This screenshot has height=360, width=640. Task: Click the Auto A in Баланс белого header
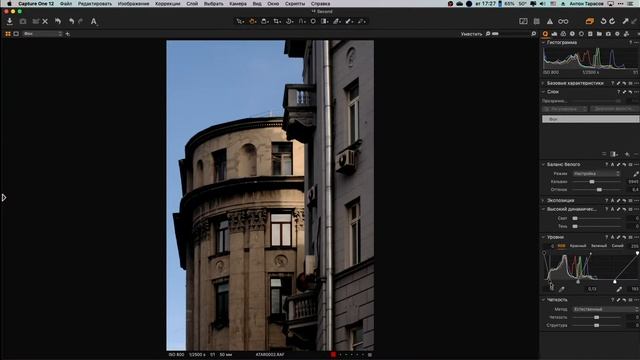pos(612,164)
